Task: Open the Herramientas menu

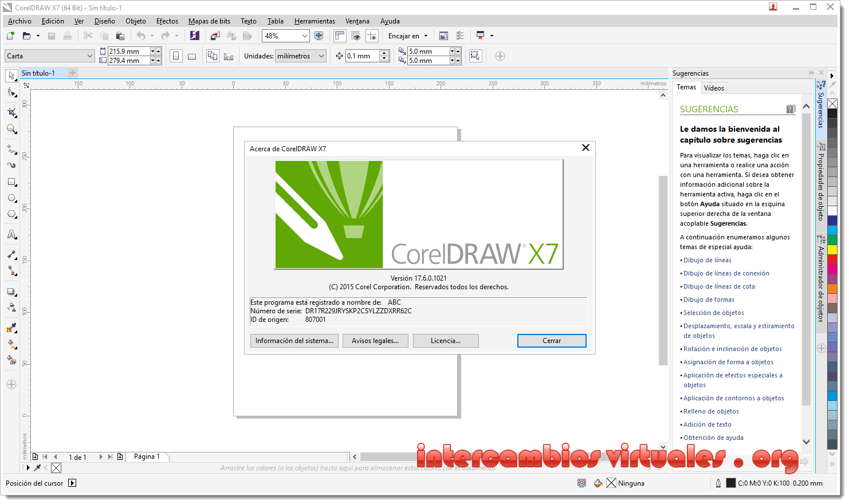Action: coord(315,21)
